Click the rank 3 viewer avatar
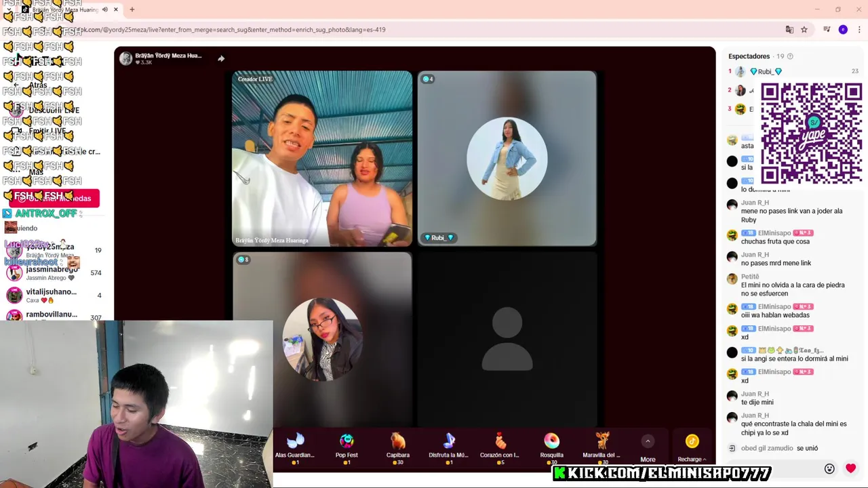868x488 pixels. pyautogui.click(x=741, y=109)
